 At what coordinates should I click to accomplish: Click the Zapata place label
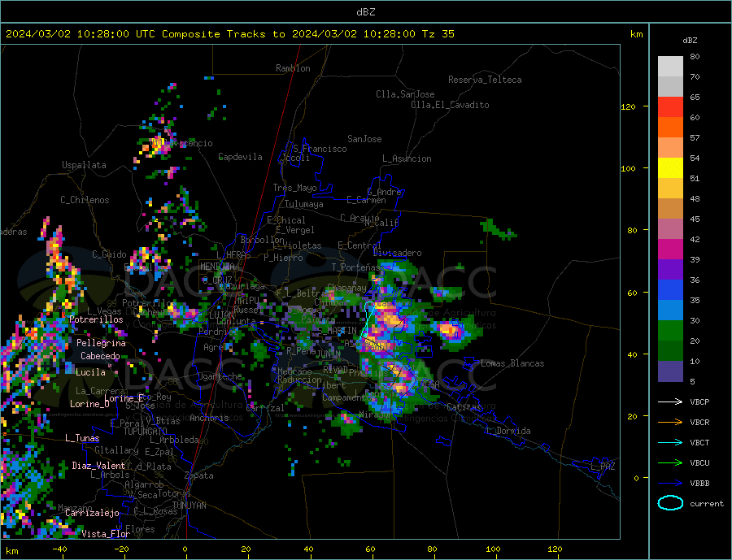pos(199,475)
